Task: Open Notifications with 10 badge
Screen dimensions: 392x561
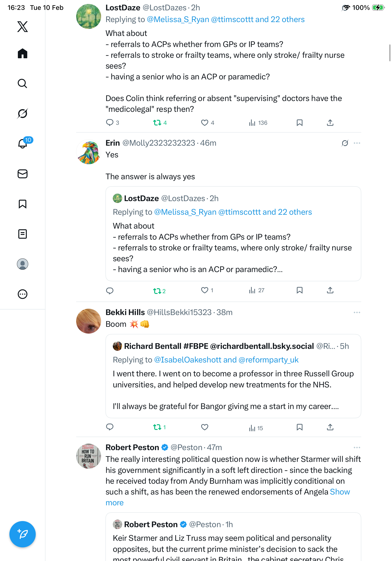Action: pos(23,144)
